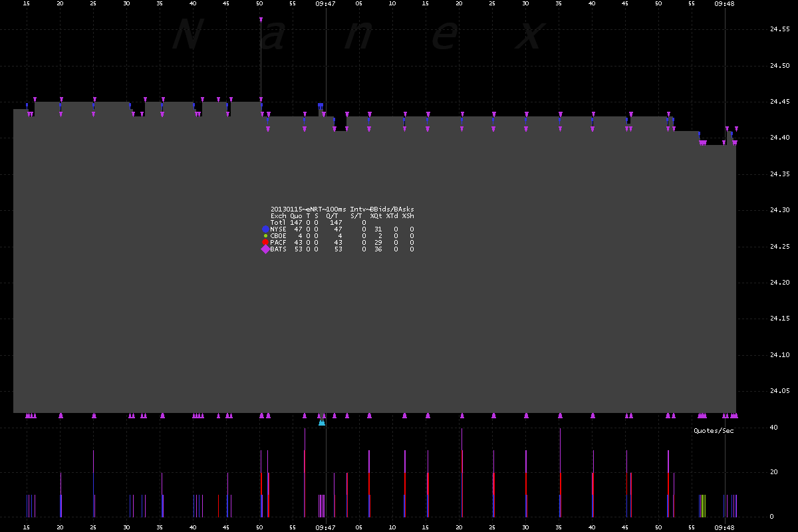This screenshot has width=798, height=532.
Task: Click the 24.15 price axis label
Action: (x=779, y=319)
